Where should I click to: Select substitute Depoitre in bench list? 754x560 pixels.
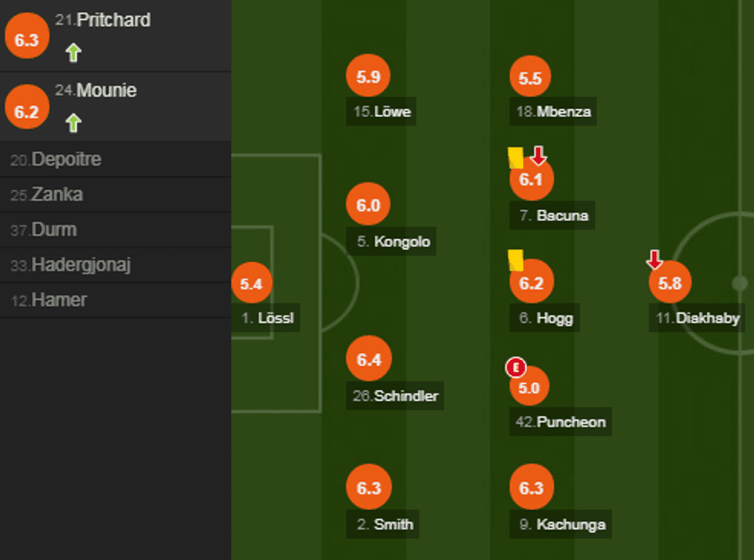coord(66,160)
